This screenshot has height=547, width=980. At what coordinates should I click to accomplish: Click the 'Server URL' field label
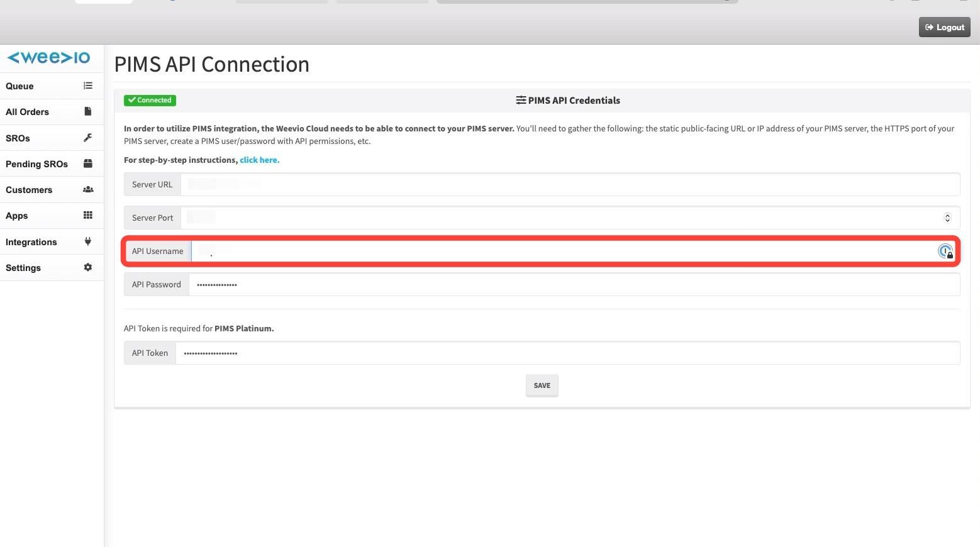[152, 184]
